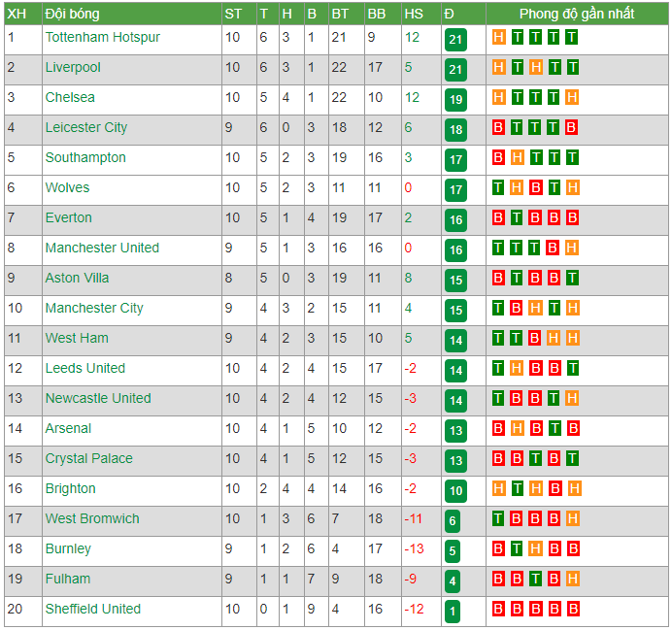Click Sheffield United's 1 point badge
This screenshot has height=630, width=672.
(453, 612)
